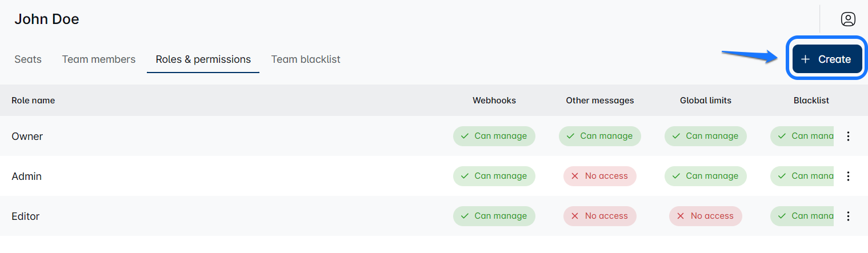This screenshot has width=868, height=253.
Task: Open the user profile icon
Action: tap(848, 19)
